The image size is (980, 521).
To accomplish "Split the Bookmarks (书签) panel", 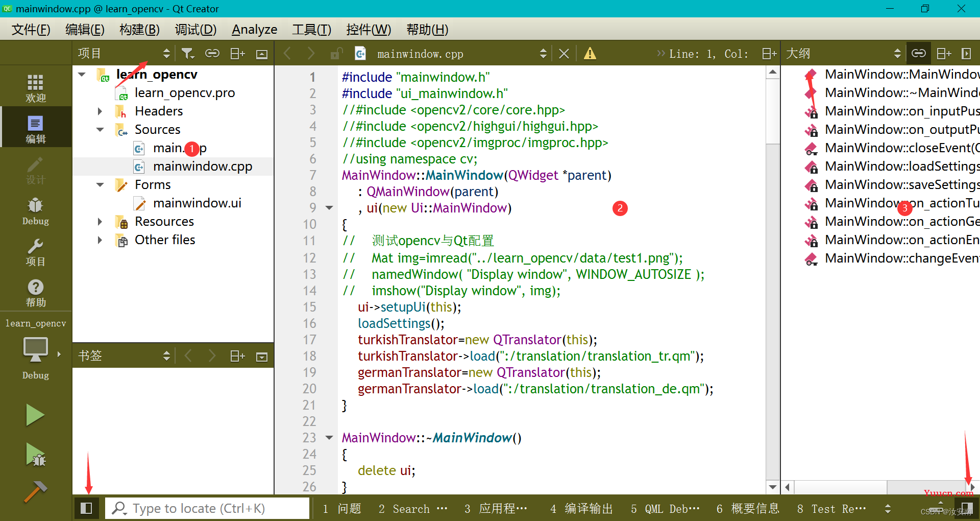I will point(238,356).
